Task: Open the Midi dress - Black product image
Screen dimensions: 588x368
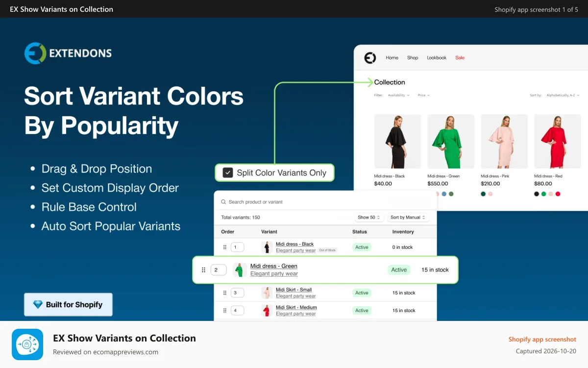Action: [397, 141]
